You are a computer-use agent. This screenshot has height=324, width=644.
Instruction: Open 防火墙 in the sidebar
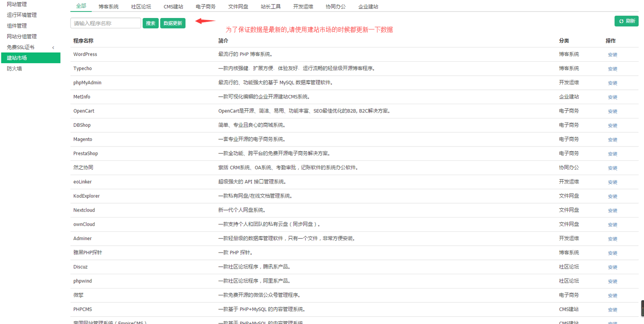coord(14,69)
